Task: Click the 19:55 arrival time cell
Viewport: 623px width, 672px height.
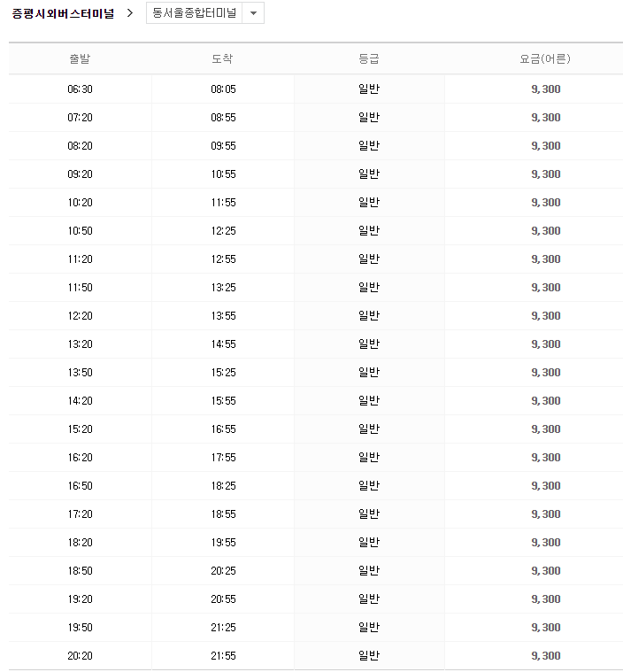Action: (x=223, y=542)
